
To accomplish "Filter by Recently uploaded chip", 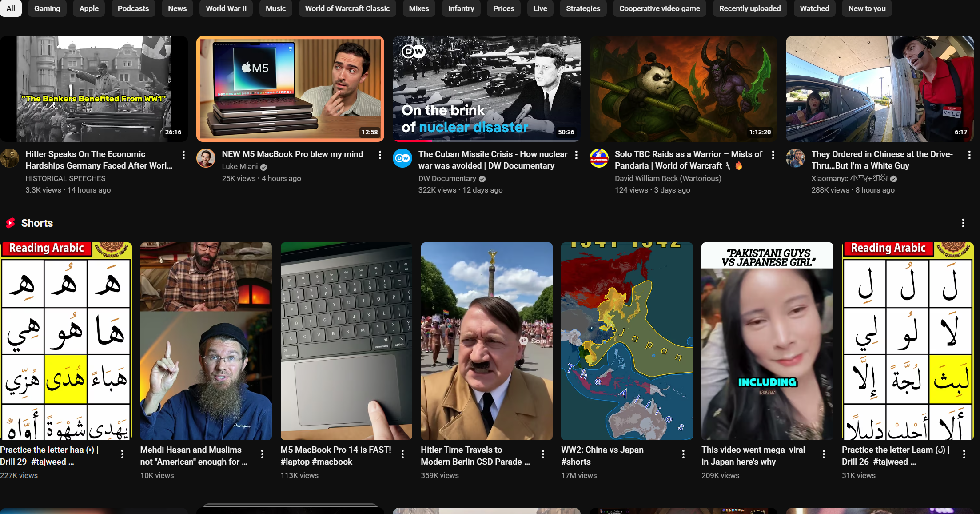I will pyautogui.click(x=750, y=8).
